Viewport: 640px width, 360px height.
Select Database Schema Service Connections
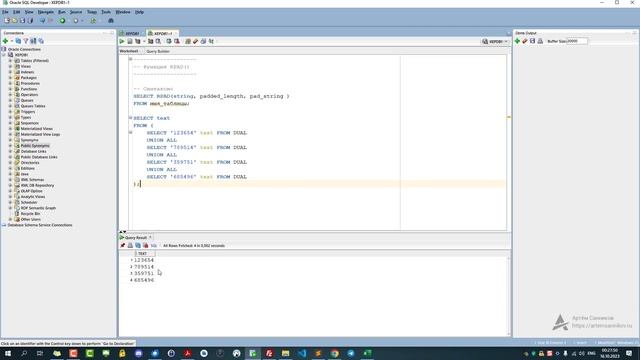40,225
